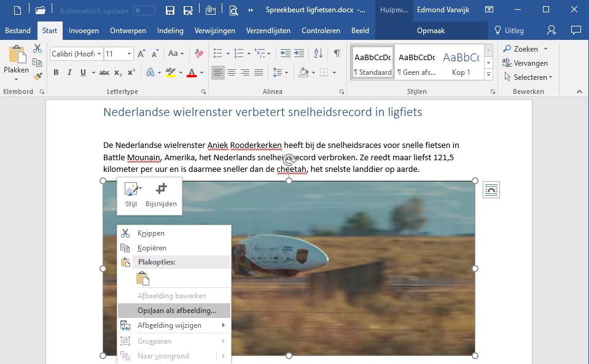
Task: Apply the Kop 1 heading style
Action: click(461, 63)
